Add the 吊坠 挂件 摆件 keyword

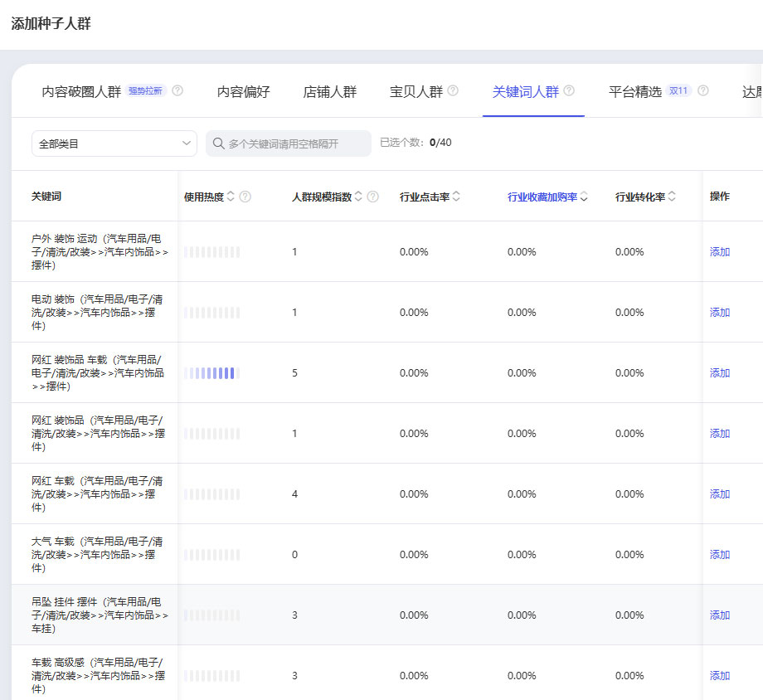point(720,615)
